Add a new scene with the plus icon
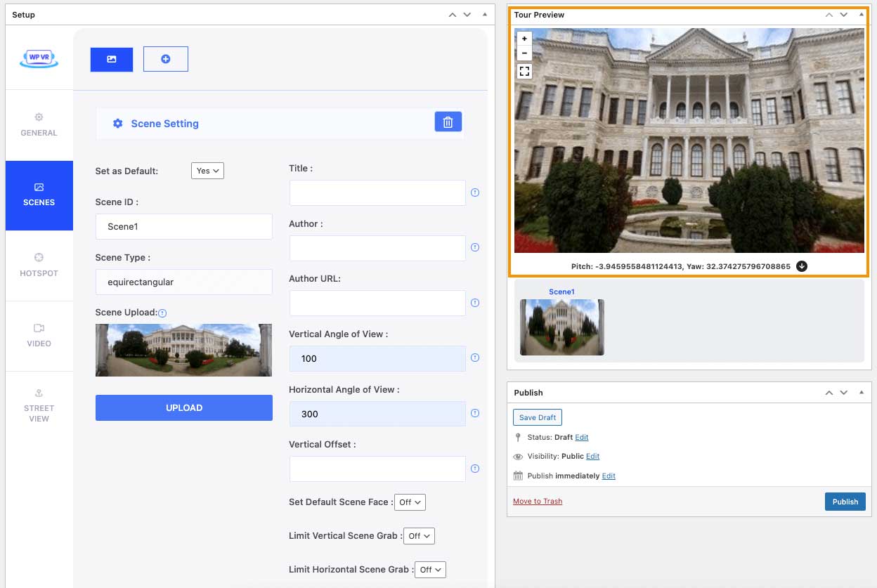This screenshot has width=877, height=588. pos(165,59)
